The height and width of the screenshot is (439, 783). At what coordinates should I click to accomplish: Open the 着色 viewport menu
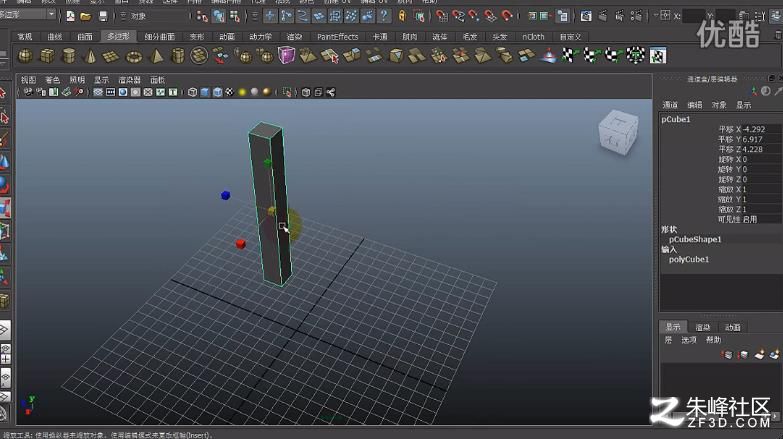(52, 80)
